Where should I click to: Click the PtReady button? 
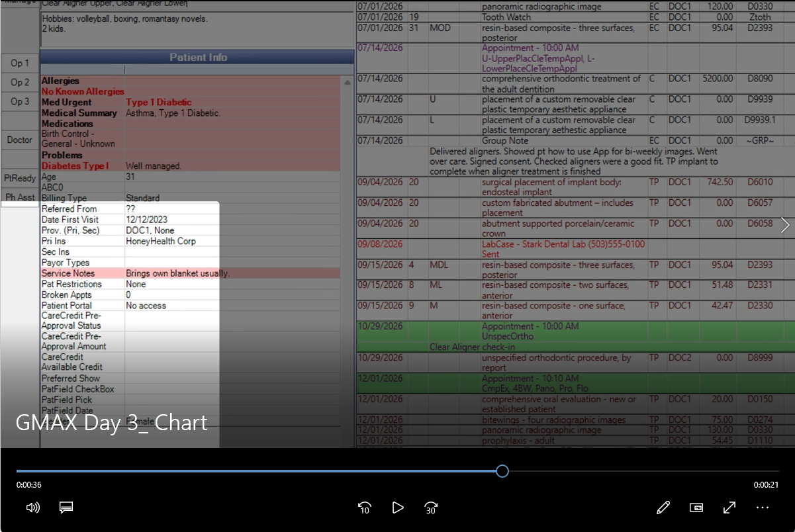pyautogui.click(x=20, y=178)
